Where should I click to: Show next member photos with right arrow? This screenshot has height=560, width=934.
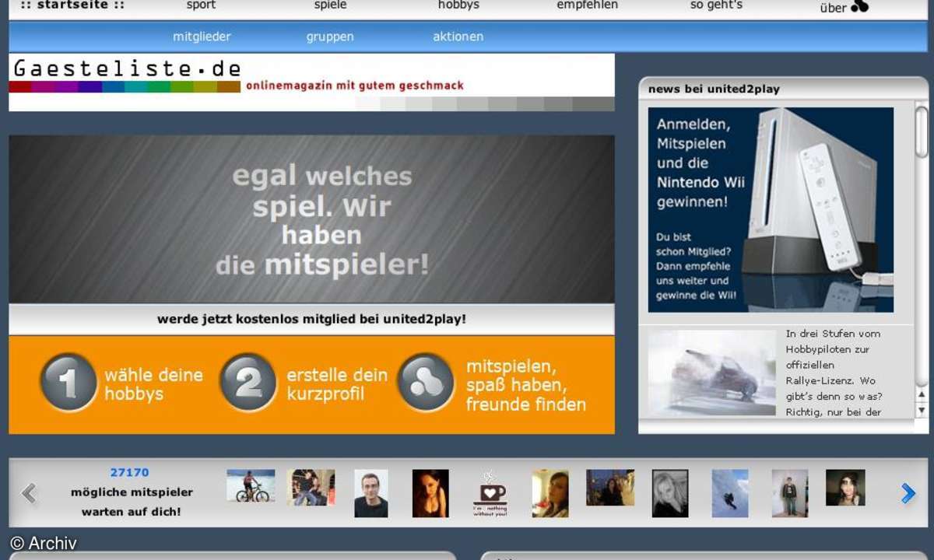908,493
